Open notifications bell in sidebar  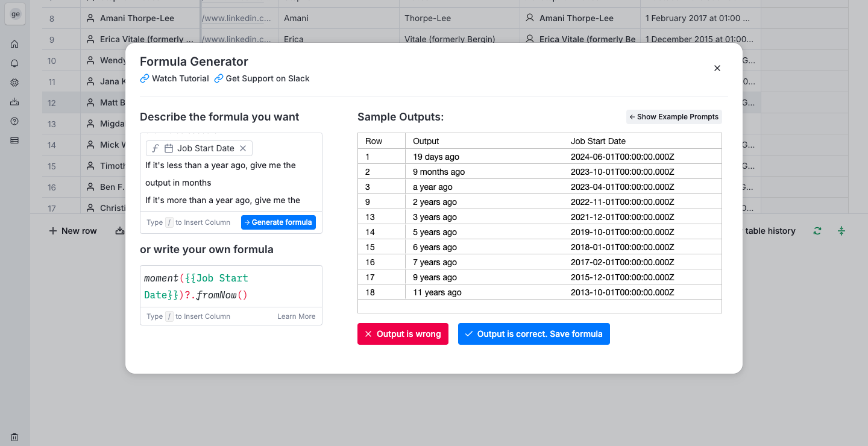coord(14,63)
